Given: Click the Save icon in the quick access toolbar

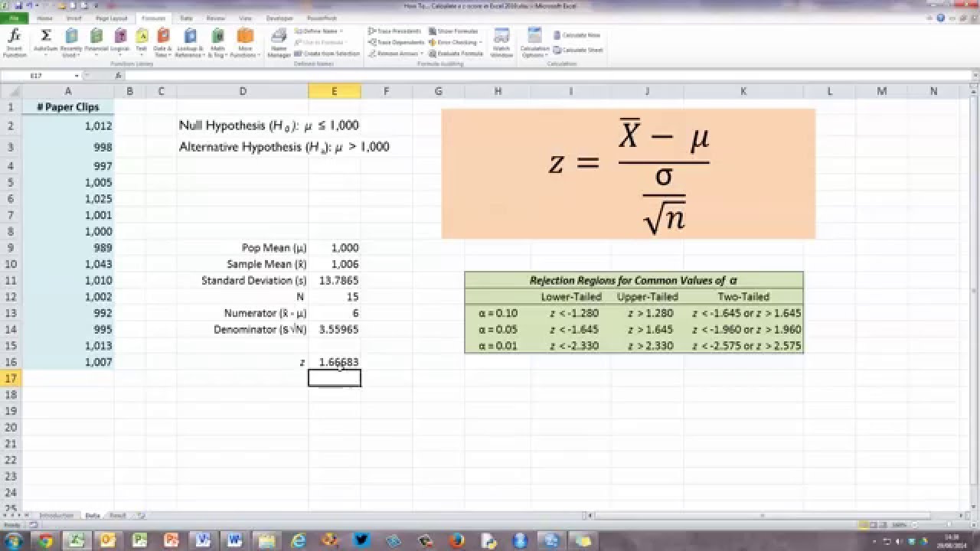Looking at the screenshot, I should pos(18,5).
